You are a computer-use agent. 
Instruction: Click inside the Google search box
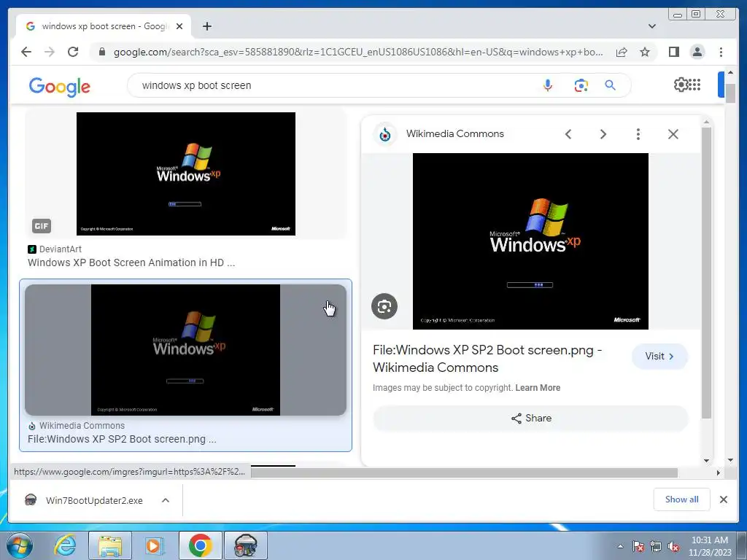click(x=333, y=85)
